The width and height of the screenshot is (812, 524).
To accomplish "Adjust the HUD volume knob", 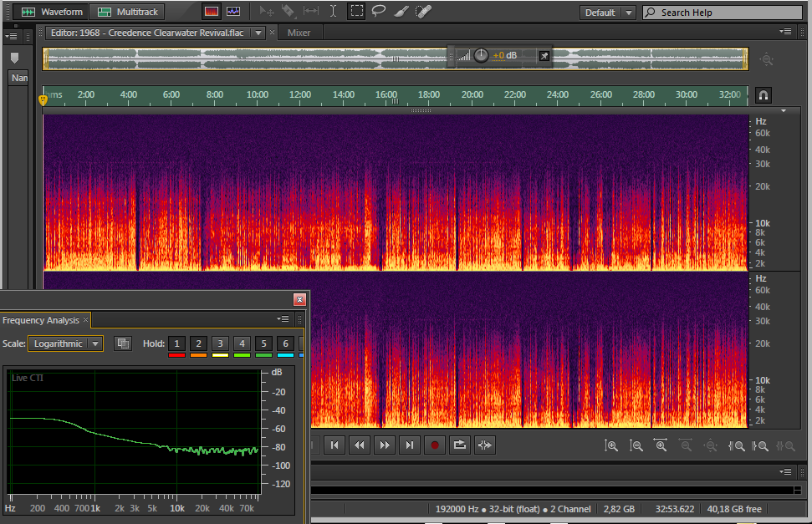I will pyautogui.click(x=481, y=55).
